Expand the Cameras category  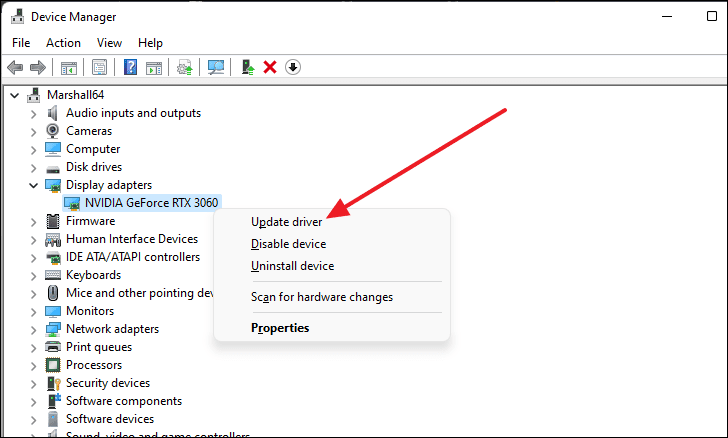pos(33,132)
